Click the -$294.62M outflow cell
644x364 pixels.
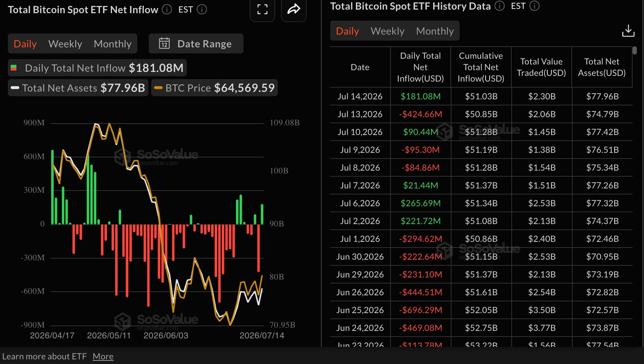(421, 239)
